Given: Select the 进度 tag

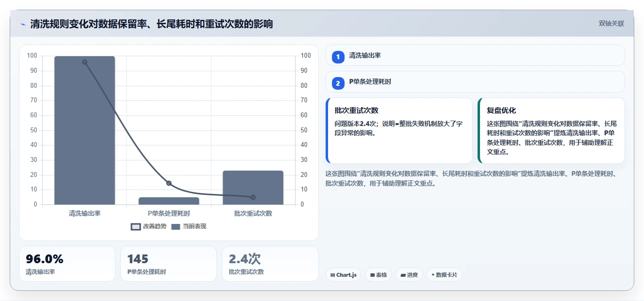Looking at the screenshot, I should click(409, 275).
